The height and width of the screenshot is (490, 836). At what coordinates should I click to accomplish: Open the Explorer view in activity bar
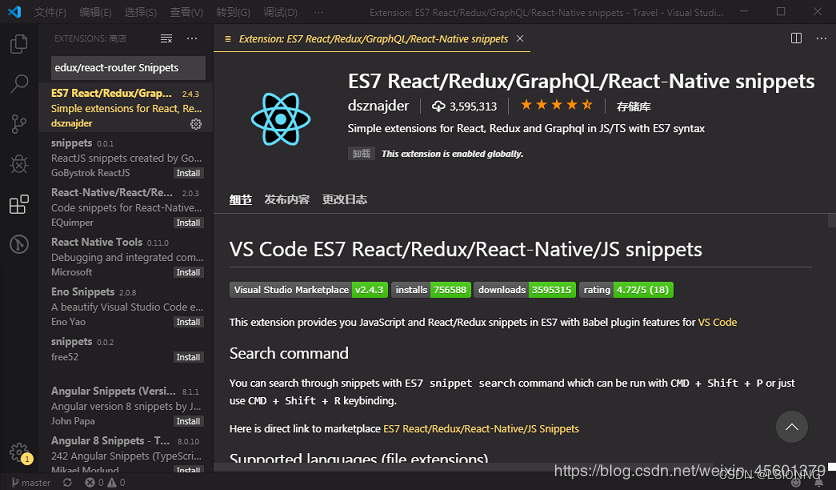click(x=19, y=44)
